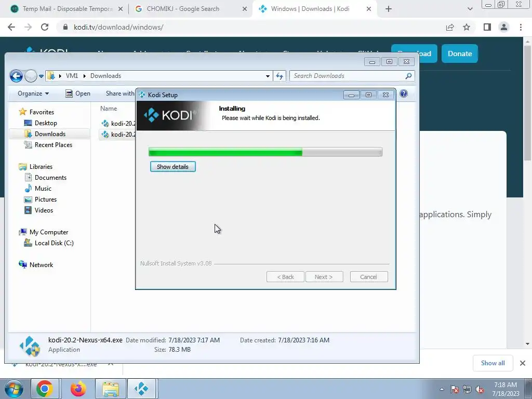The image size is (532, 399).
Task: Select Favorites in the navigation pane
Action: tap(36, 112)
